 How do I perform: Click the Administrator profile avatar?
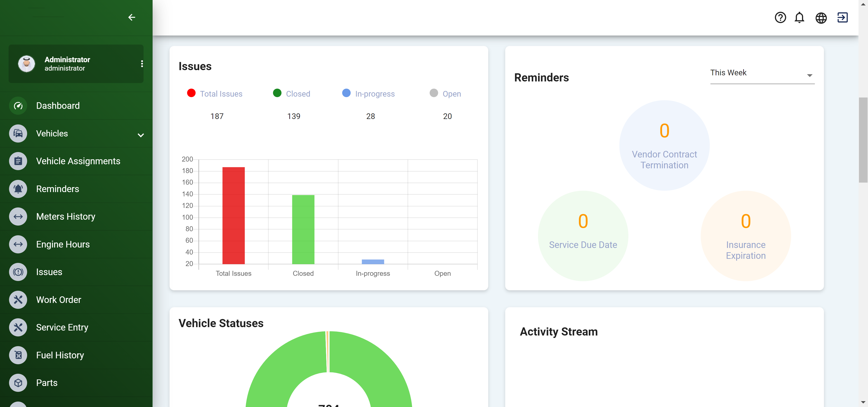tap(27, 64)
